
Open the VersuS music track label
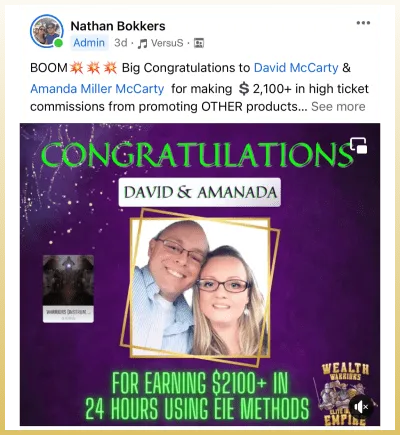tap(167, 43)
